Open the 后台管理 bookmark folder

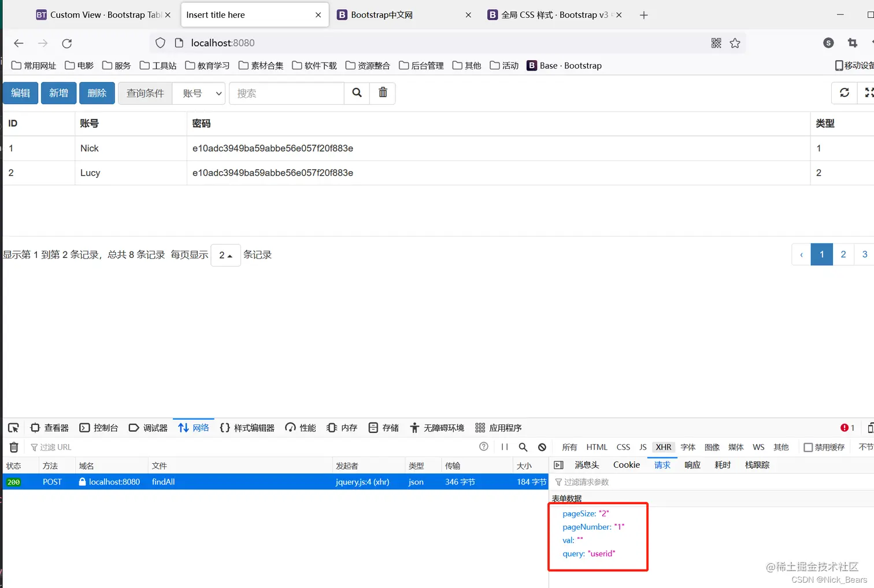coord(421,65)
